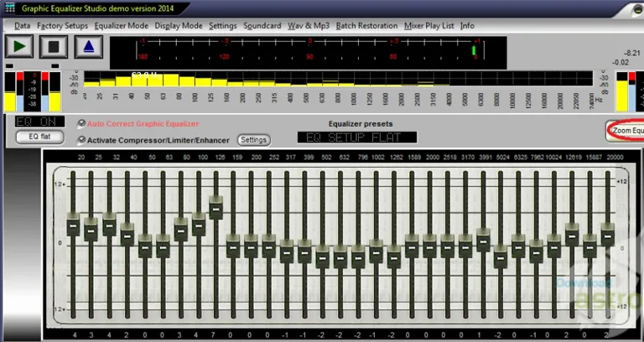Click the 159 Hz band slider knob
The image size is (644, 342).
[x=233, y=246]
